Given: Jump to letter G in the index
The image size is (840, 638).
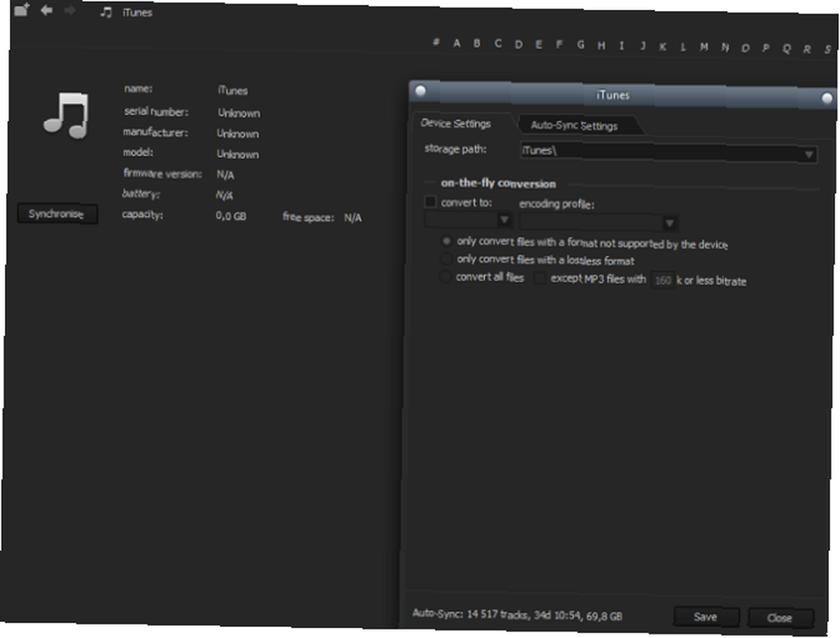Looking at the screenshot, I should (580, 45).
